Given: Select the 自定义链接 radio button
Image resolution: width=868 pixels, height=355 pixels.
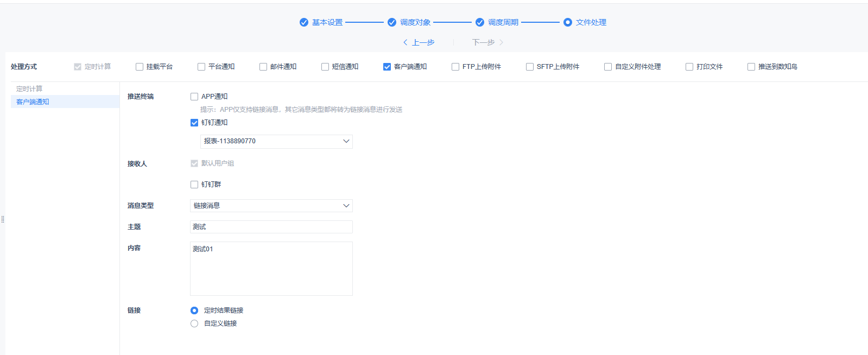Looking at the screenshot, I should click(x=194, y=324).
